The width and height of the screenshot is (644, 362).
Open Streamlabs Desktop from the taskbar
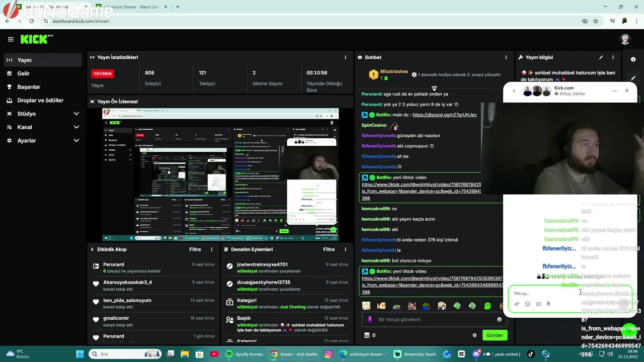(415, 354)
